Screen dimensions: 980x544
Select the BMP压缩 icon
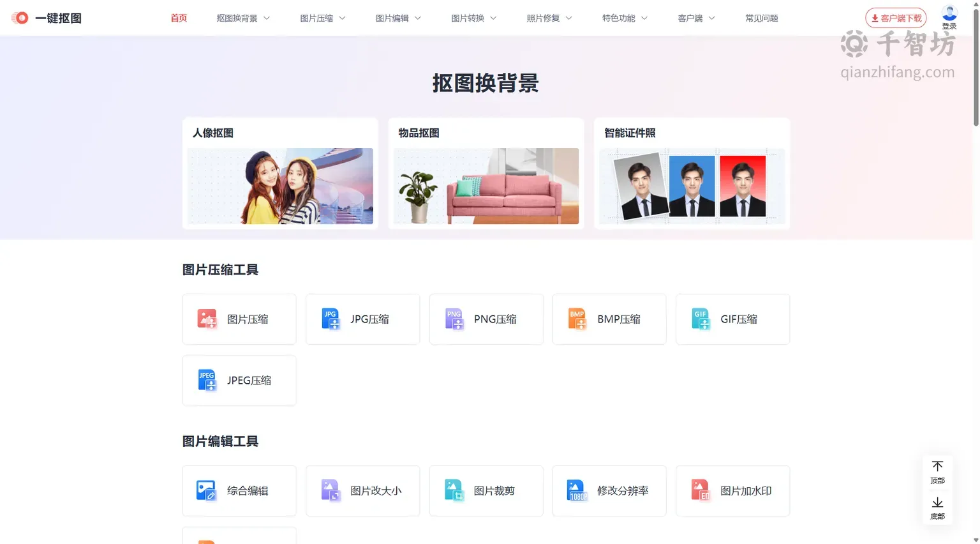(577, 319)
